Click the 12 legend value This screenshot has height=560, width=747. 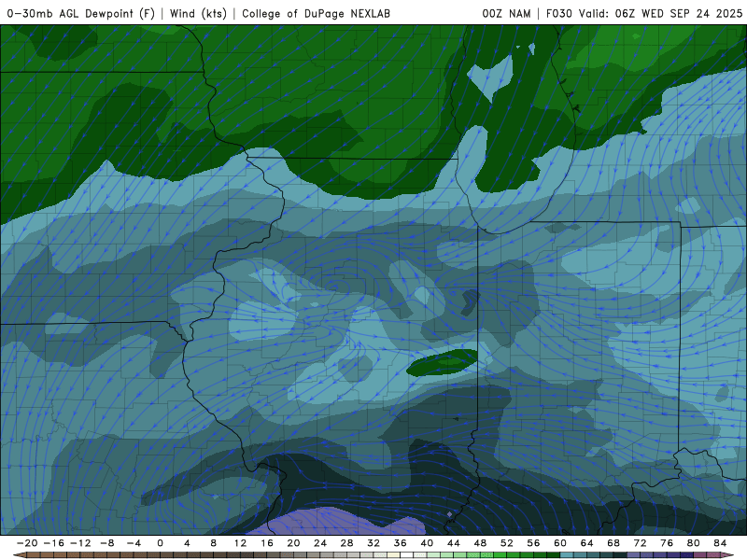[240, 543]
